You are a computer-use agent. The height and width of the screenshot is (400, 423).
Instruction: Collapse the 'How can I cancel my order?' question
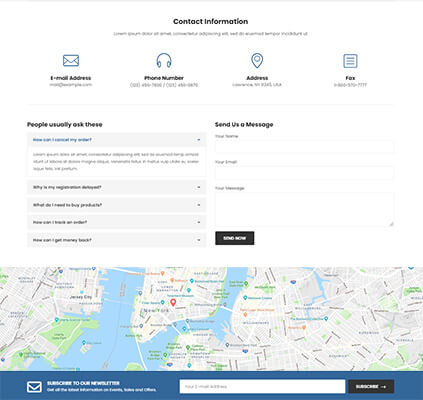coord(116,140)
